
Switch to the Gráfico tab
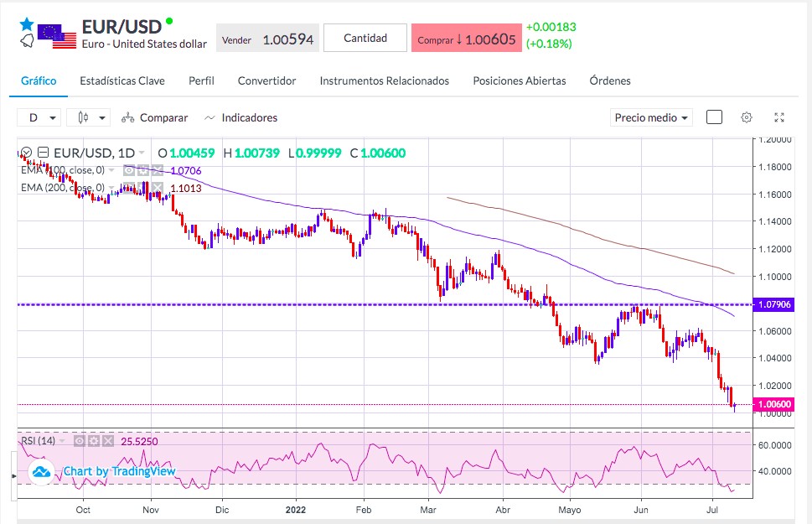39,80
